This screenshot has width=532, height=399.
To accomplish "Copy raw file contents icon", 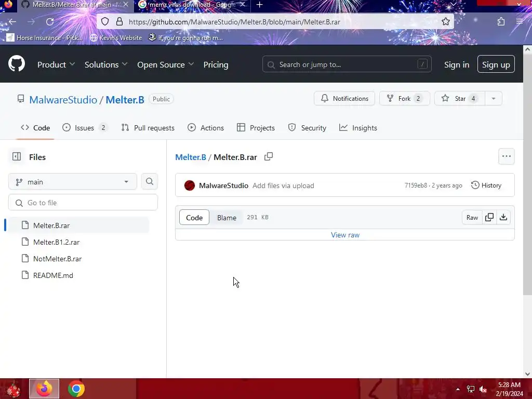I will [489, 217].
